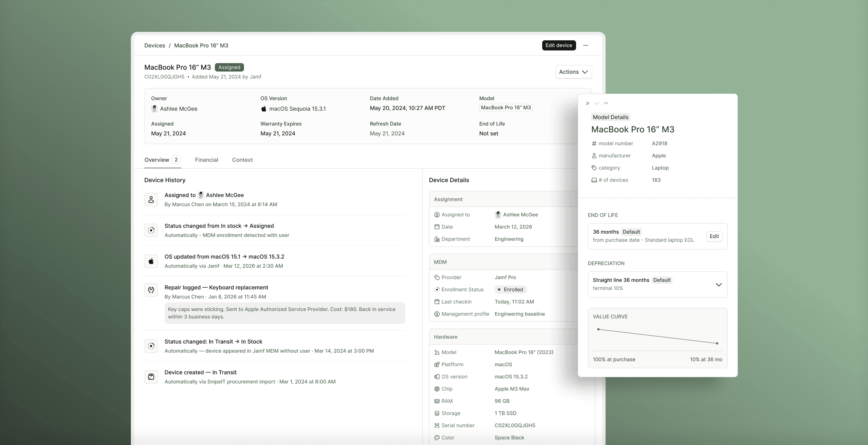
Task: Edit the End of Life setting
Action: 714,236
